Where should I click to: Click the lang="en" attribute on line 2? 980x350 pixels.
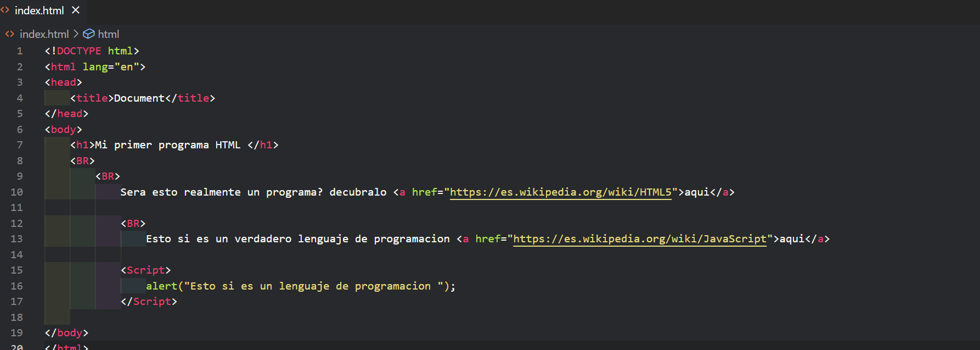click(x=111, y=67)
